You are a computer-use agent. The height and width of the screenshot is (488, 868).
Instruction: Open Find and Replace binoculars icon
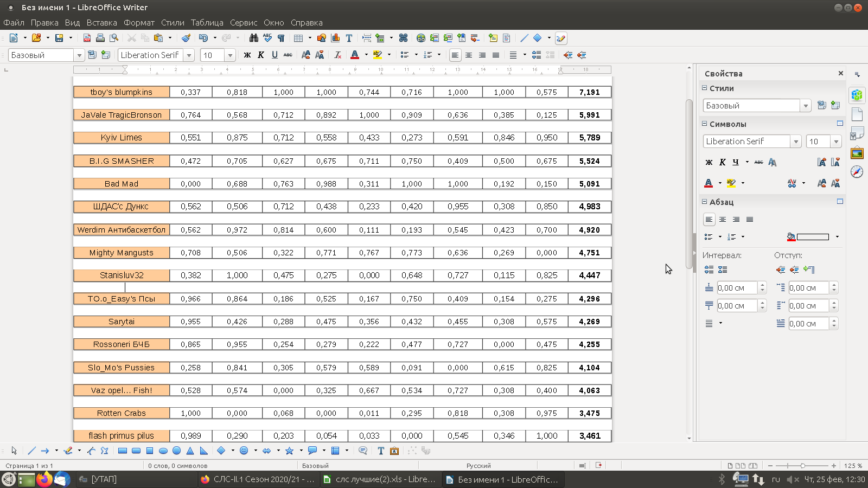(254, 38)
